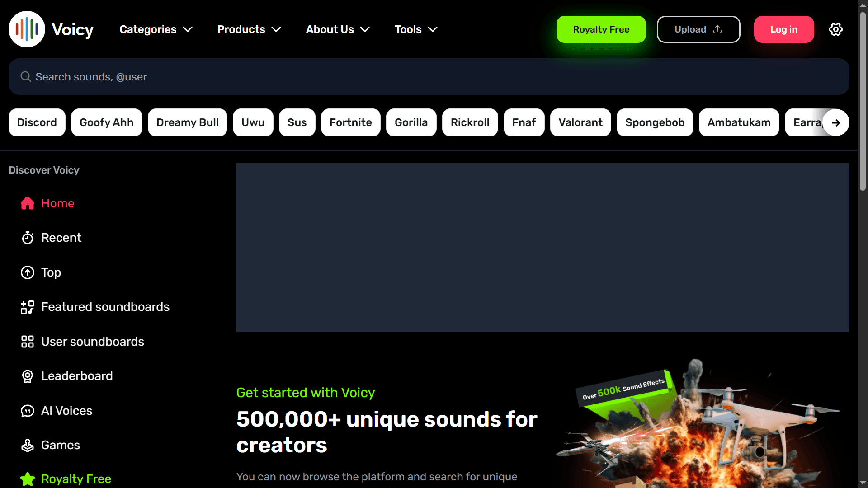The width and height of the screenshot is (868, 488).
Task: Open the Tools dropdown menu
Action: tap(416, 29)
